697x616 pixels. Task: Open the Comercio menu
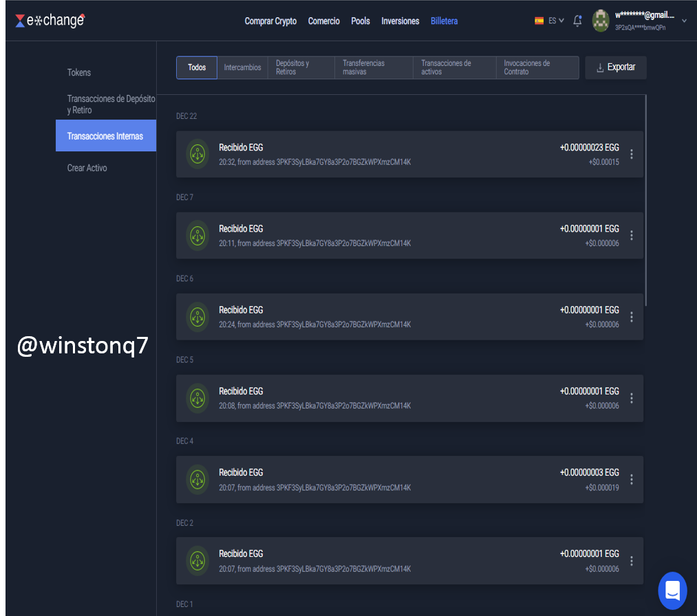323,21
